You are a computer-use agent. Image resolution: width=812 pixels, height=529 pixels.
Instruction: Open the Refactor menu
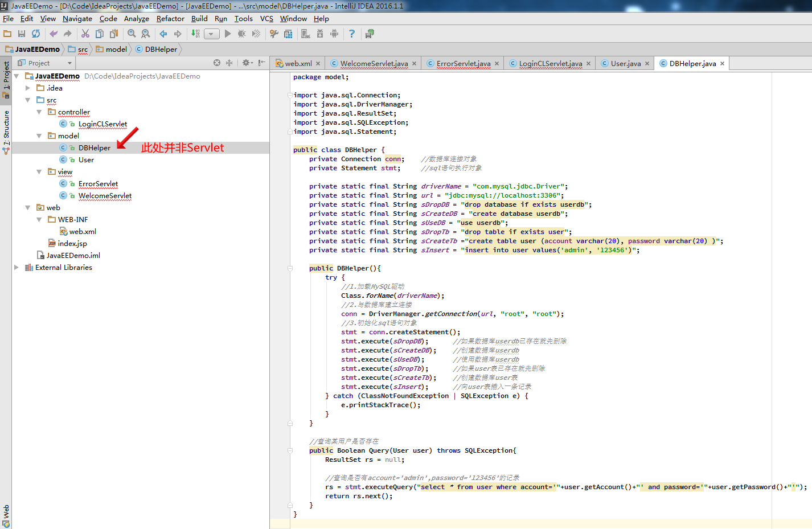point(170,19)
